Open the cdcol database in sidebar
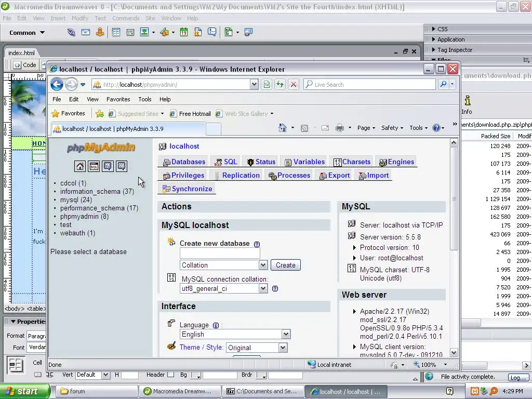The height and width of the screenshot is (399, 532). tap(73, 183)
